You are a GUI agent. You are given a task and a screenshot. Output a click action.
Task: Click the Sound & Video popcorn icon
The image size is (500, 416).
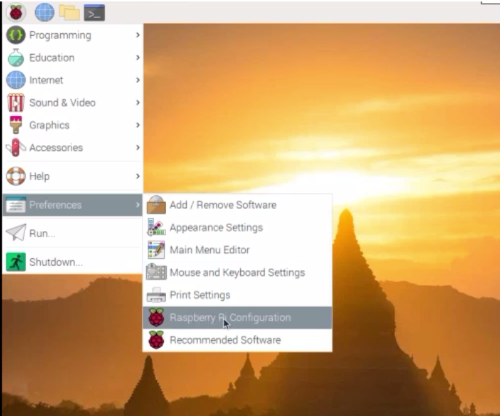tap(16, 102)
